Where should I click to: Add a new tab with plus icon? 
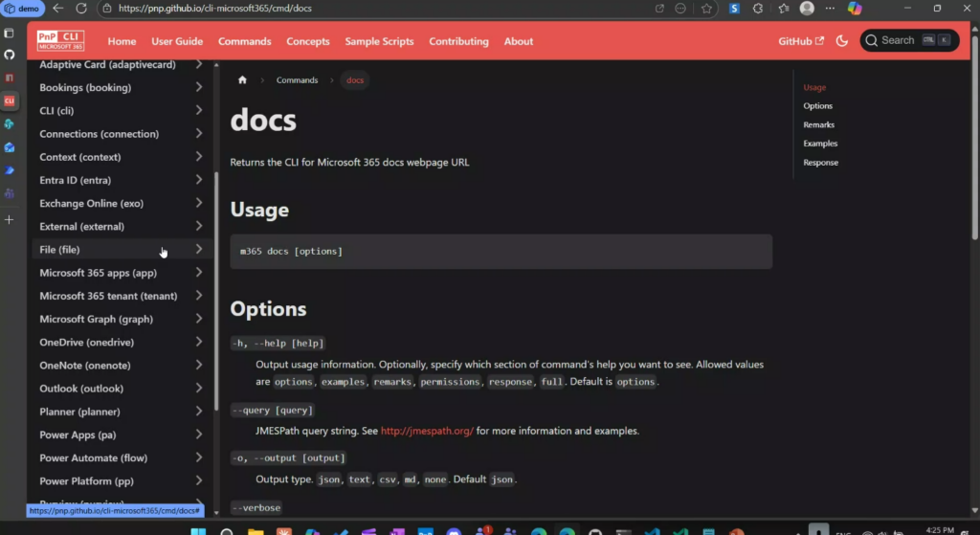10,219
